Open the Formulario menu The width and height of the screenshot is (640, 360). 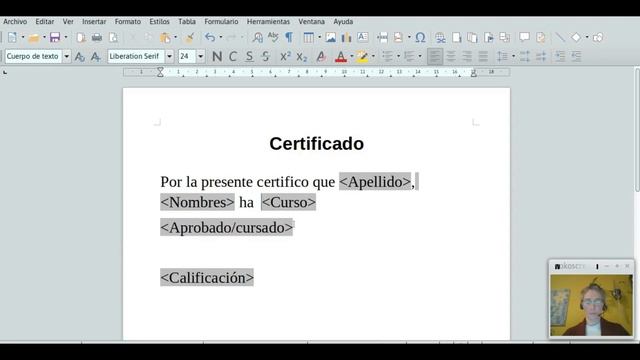[x=221, y=22]
